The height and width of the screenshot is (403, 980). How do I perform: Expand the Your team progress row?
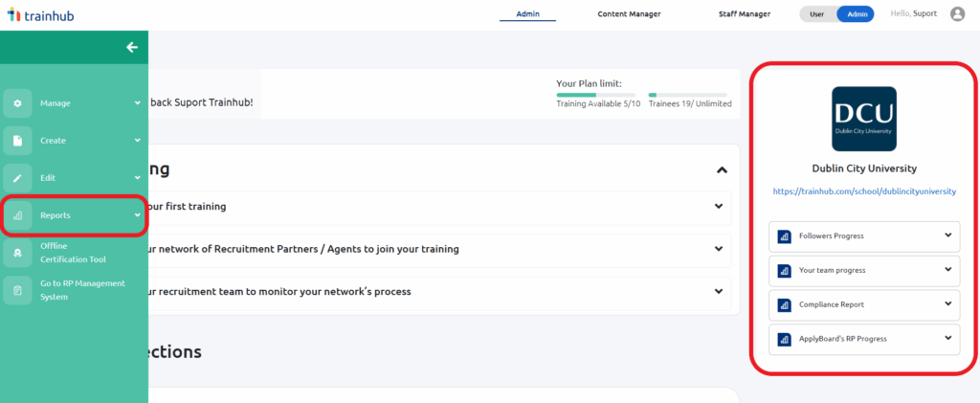pos(864,271)
